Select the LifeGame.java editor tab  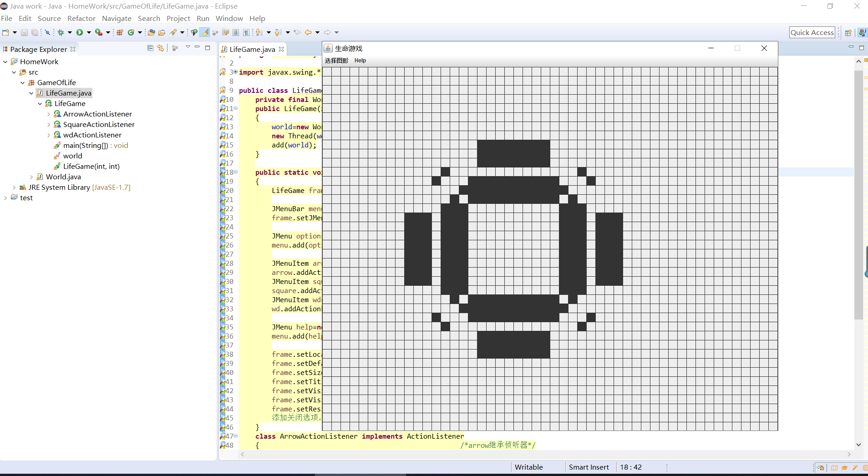click(252, 49)
